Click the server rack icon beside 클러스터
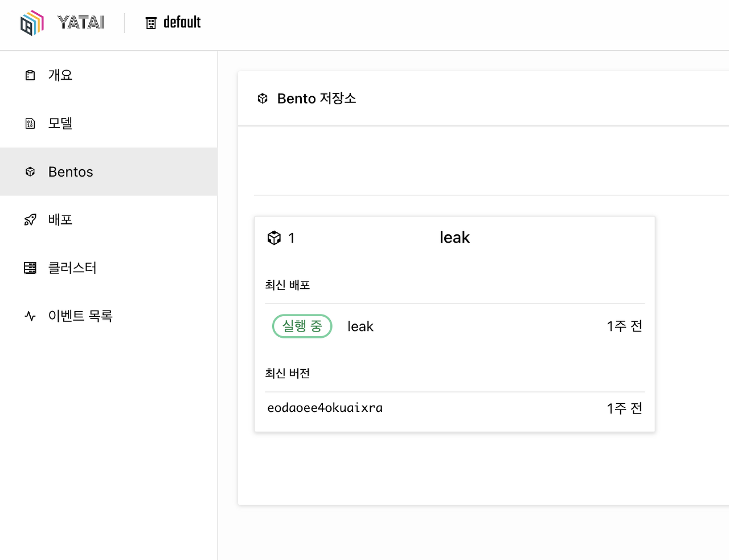Screen dimensions: 729x560 [x=30, y=268]
